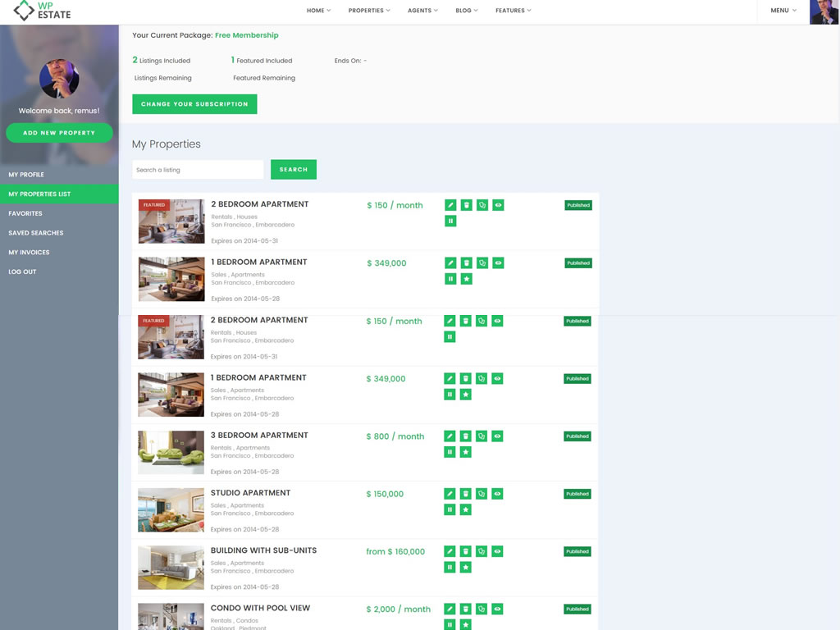Click the "from $ 160,000" price
Viewport: 840px width, 630px height.
(x=395, y=552)
